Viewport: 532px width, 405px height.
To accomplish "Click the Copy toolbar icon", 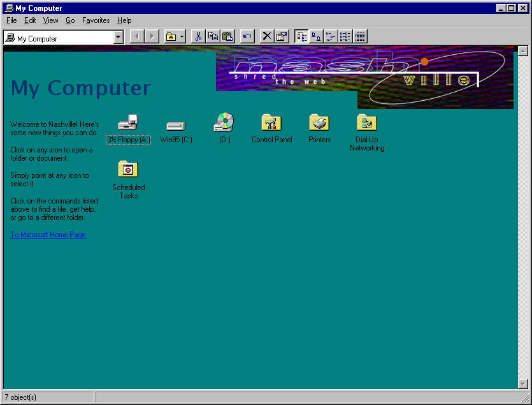I will (x=213, y=36).
